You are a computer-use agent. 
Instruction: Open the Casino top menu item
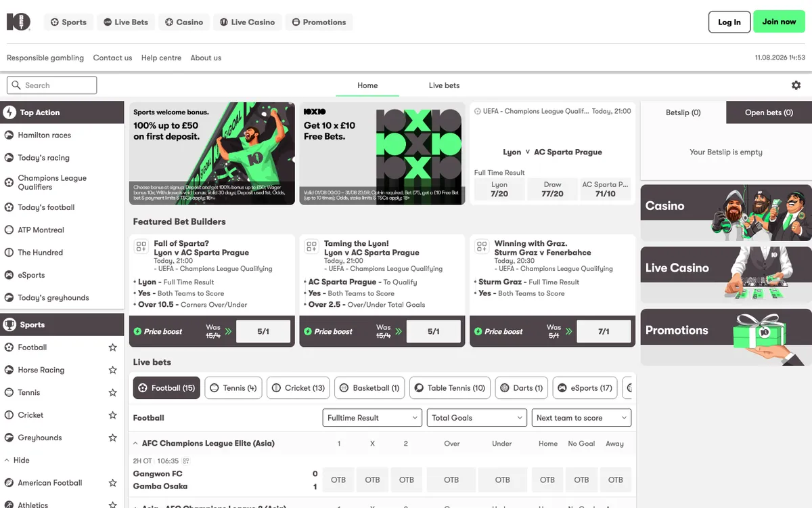click(x=184, y=22)
